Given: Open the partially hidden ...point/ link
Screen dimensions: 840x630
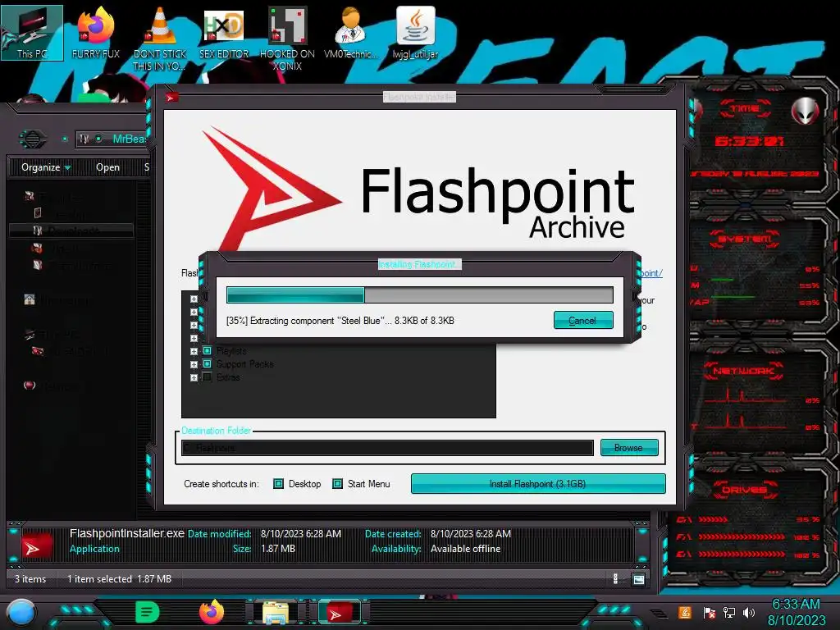Looking at the screenshot, I should pyautogui.click(x=651, y=273).
